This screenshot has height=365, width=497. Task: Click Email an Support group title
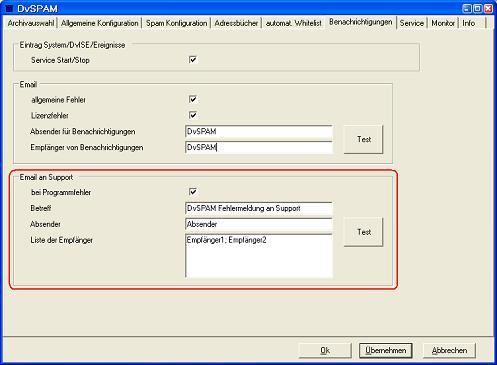46,177
